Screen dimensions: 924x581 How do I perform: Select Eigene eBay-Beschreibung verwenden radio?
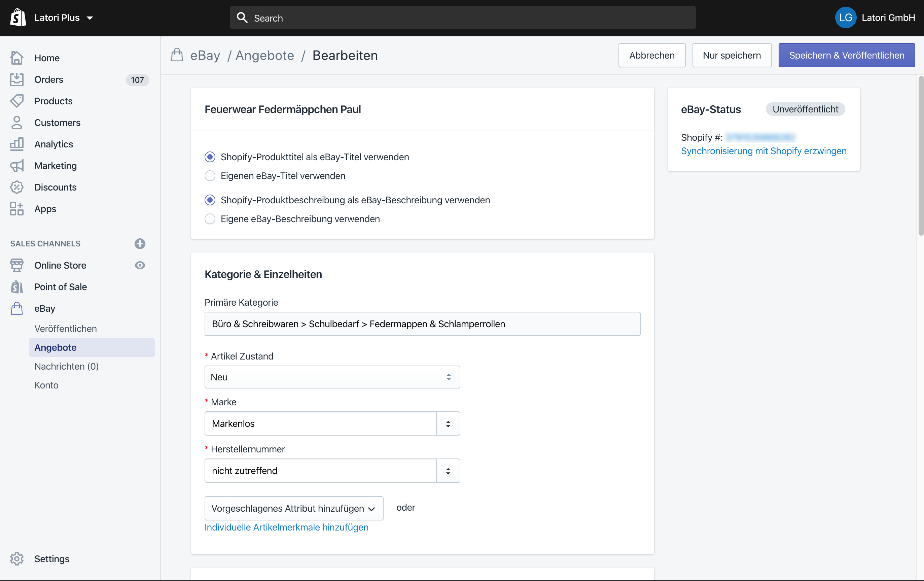(x=210, y=219)
